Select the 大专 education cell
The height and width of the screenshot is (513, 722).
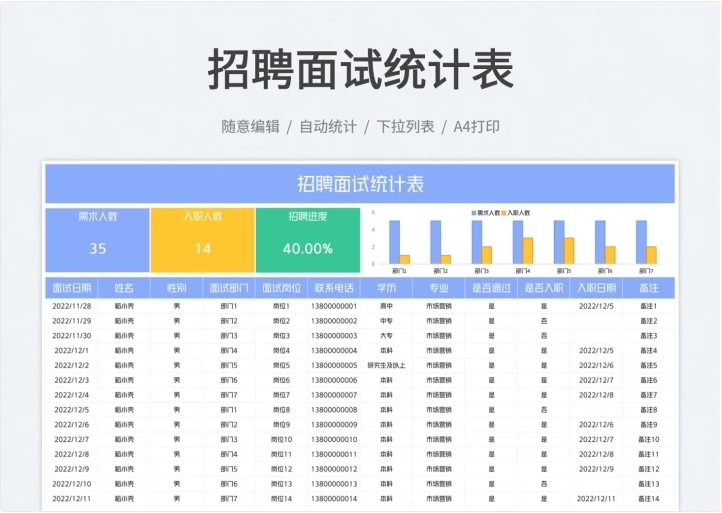[386, 335]
